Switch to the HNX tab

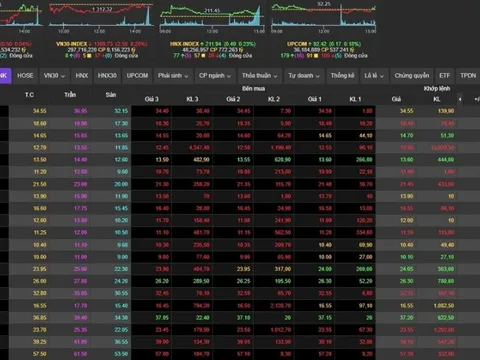pyautogui.click(x=82, y=76)
